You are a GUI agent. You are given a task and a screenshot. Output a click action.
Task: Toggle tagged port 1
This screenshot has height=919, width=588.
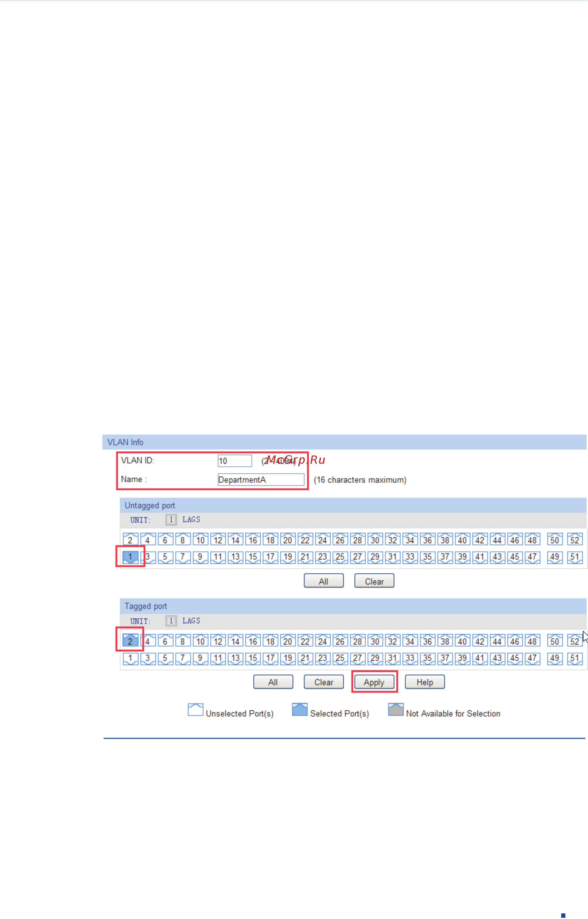tap(130, 658)
